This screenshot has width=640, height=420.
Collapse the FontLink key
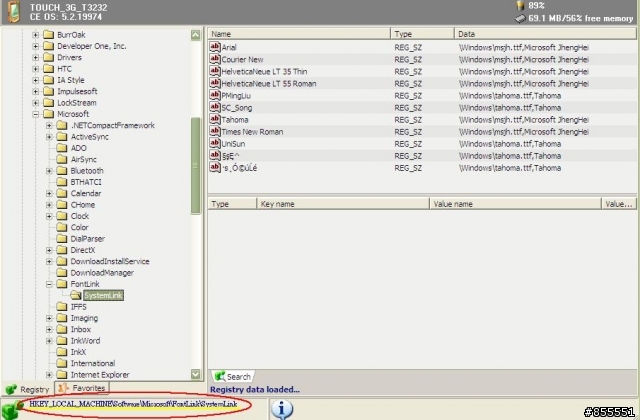coord(49,284)
